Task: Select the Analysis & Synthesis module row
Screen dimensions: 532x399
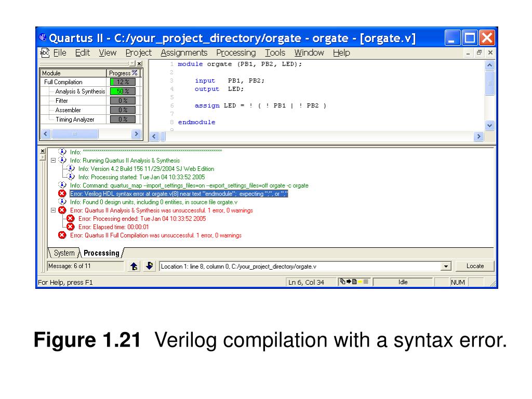Action: (x=90, y=91)
